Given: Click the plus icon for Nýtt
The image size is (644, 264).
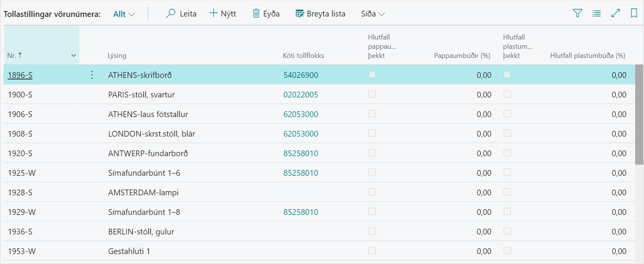Looking at the screenshot, I should pos(213,13).
